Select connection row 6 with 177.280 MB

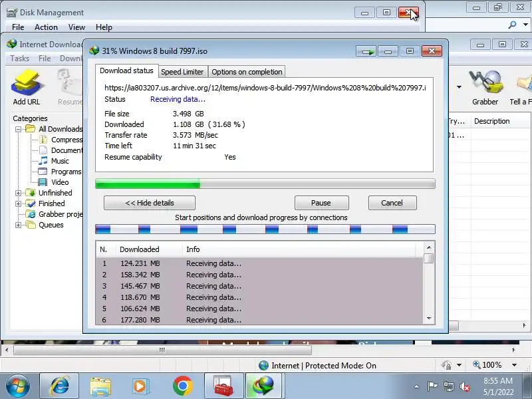click(260, 320)
